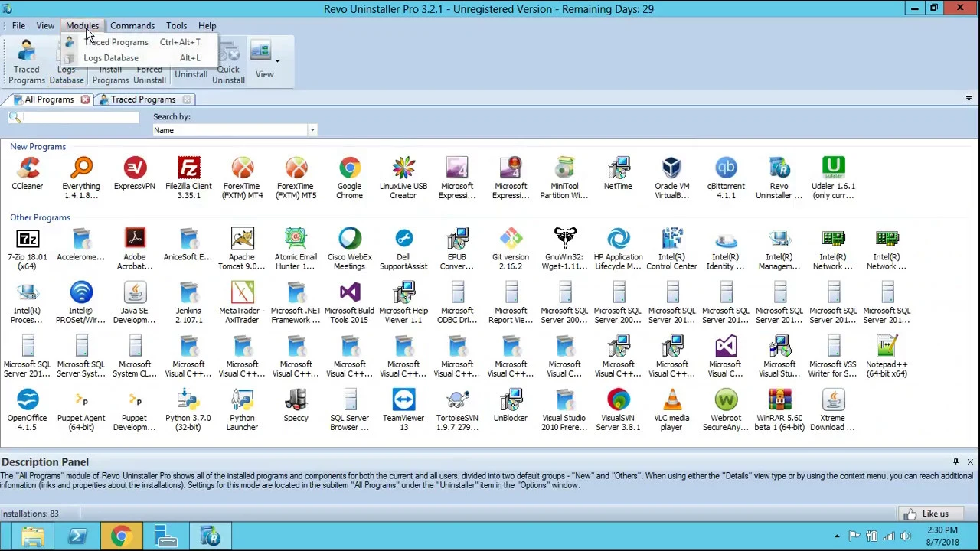Click the taskbar volume speaker icon
Viewport: 980px width, 551px height.
point(906,536)
